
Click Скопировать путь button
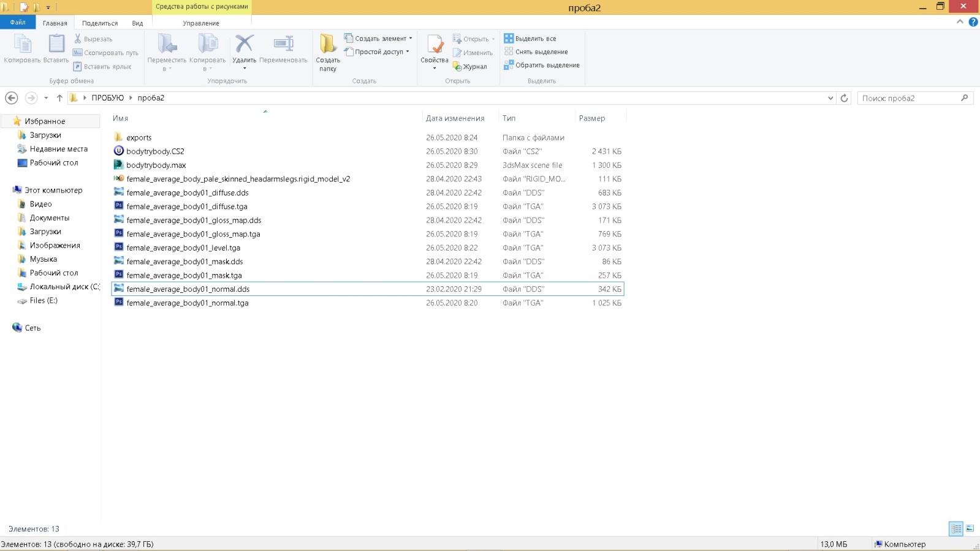[x=106, y=53]
